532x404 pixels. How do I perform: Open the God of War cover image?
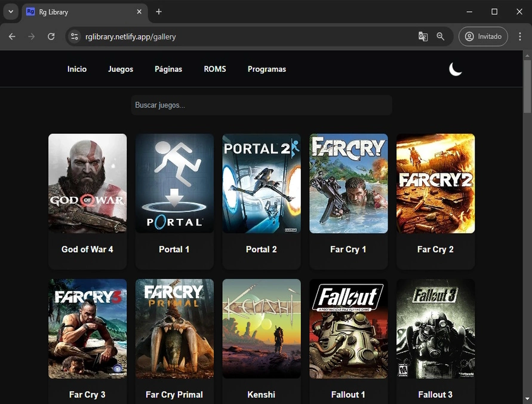[88, 183]
